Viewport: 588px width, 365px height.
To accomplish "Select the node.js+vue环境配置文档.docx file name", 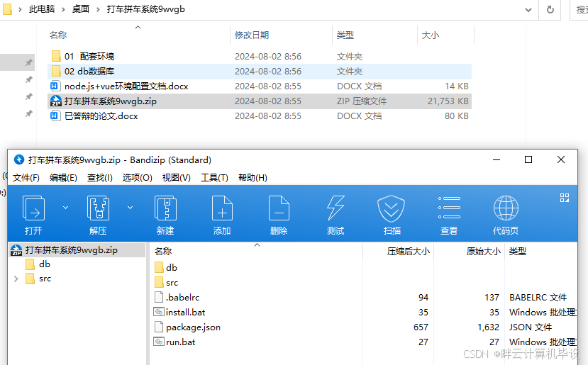I will coord(126,86).
